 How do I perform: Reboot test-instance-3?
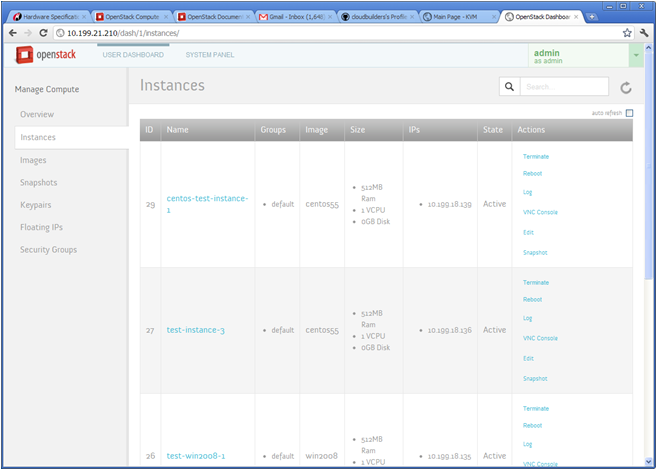point(532,300)
